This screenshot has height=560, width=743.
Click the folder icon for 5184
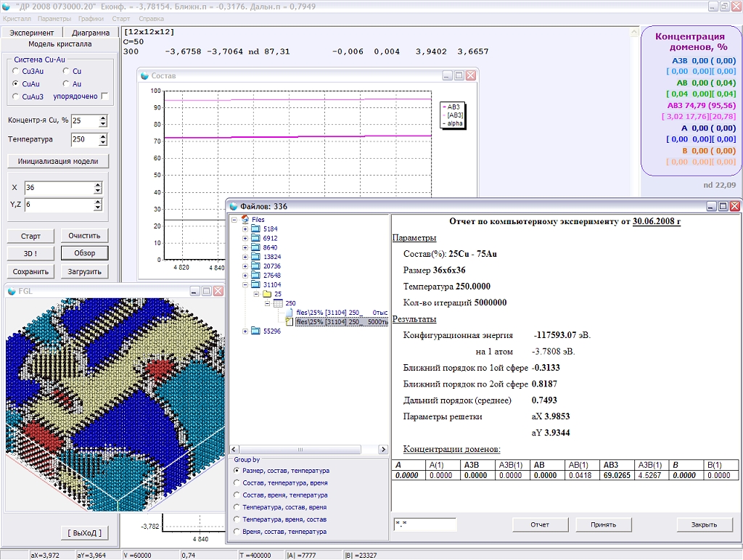tap(256, 228)
